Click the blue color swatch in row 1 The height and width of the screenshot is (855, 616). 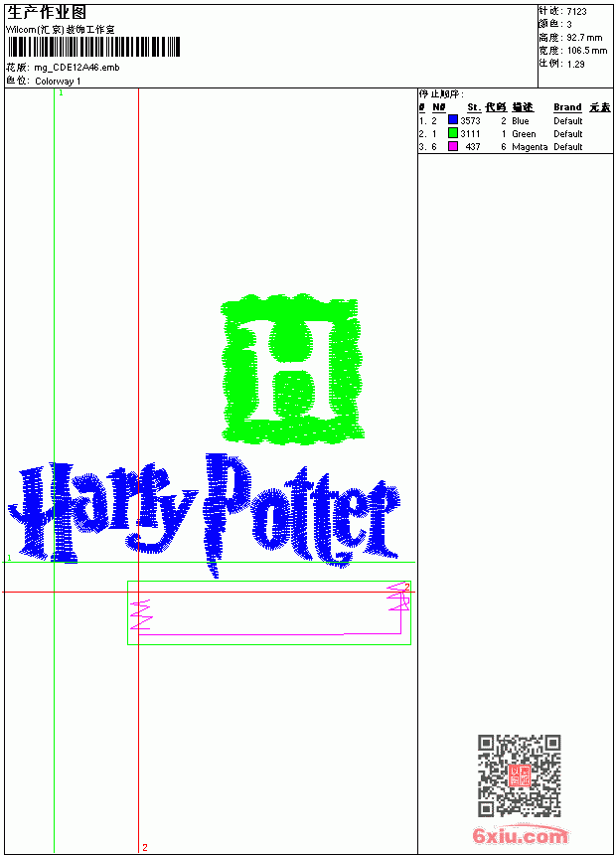click(452, 119)
